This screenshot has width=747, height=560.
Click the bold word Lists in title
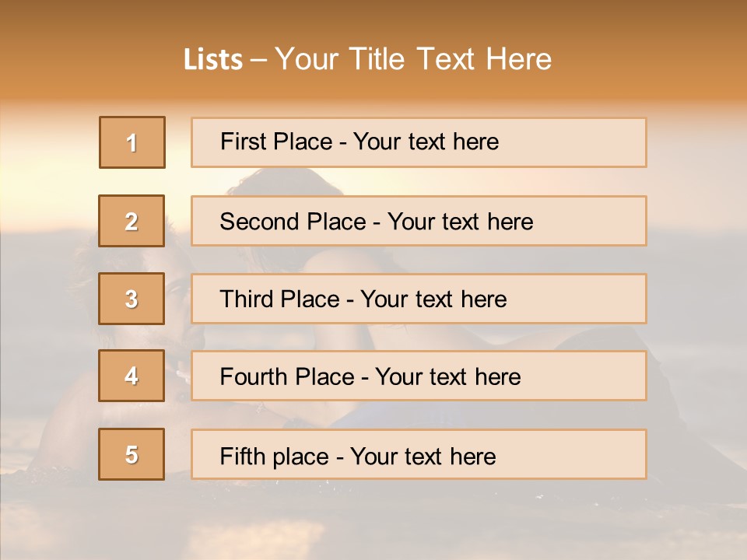pos(213,60)
